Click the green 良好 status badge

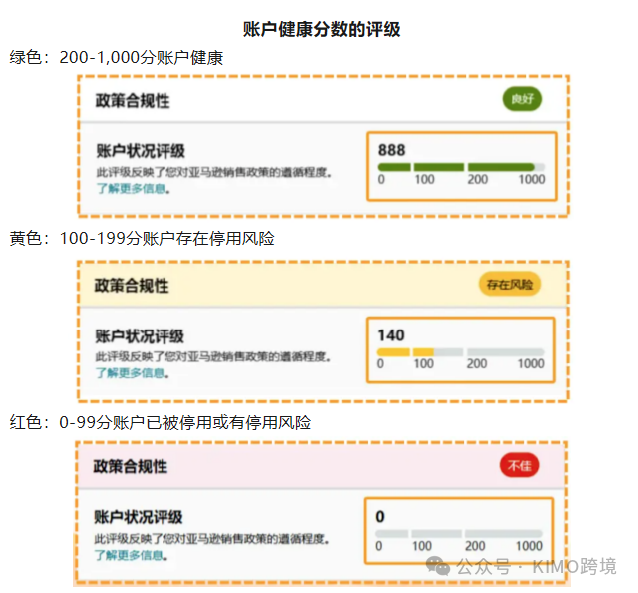click(522, 99)
